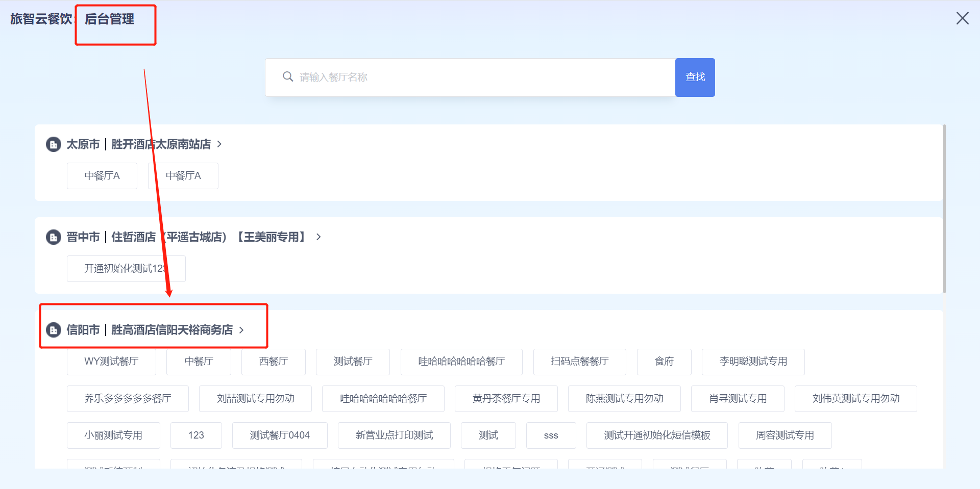980x489 pixels.
Task: Select the first 中餐厅A restaurant
Action: 102,176
